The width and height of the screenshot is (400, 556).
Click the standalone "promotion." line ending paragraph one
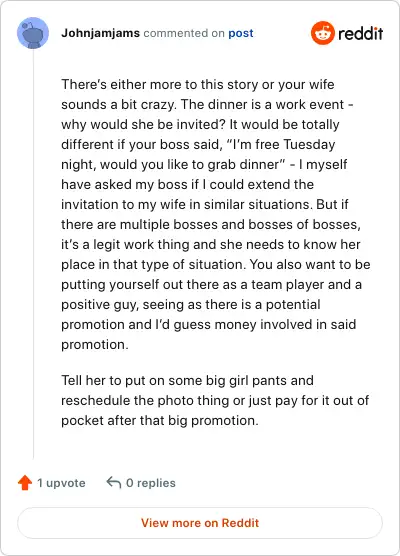tap(95, 344)
